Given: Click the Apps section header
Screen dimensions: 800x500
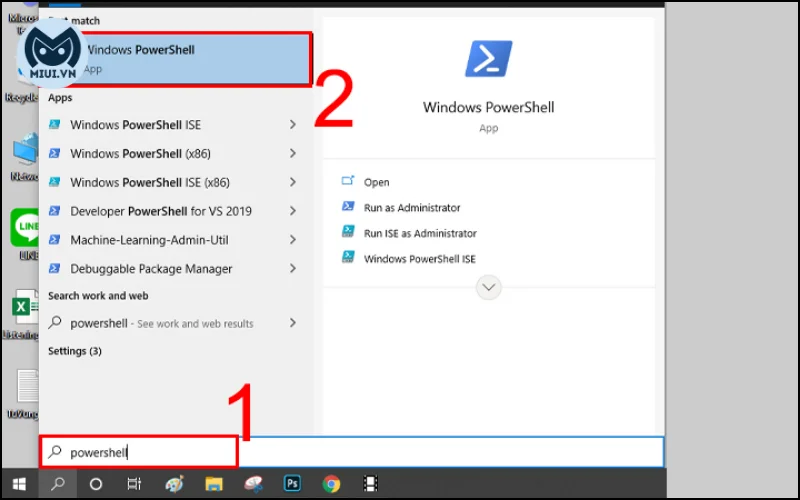Looking at the screenshot, I should [60, 97].
